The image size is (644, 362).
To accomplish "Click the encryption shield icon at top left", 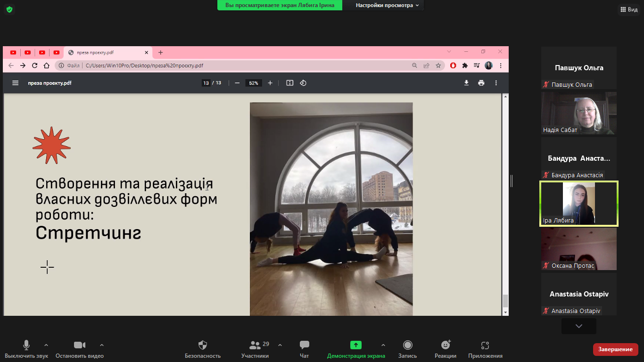I will click(9, 9).
